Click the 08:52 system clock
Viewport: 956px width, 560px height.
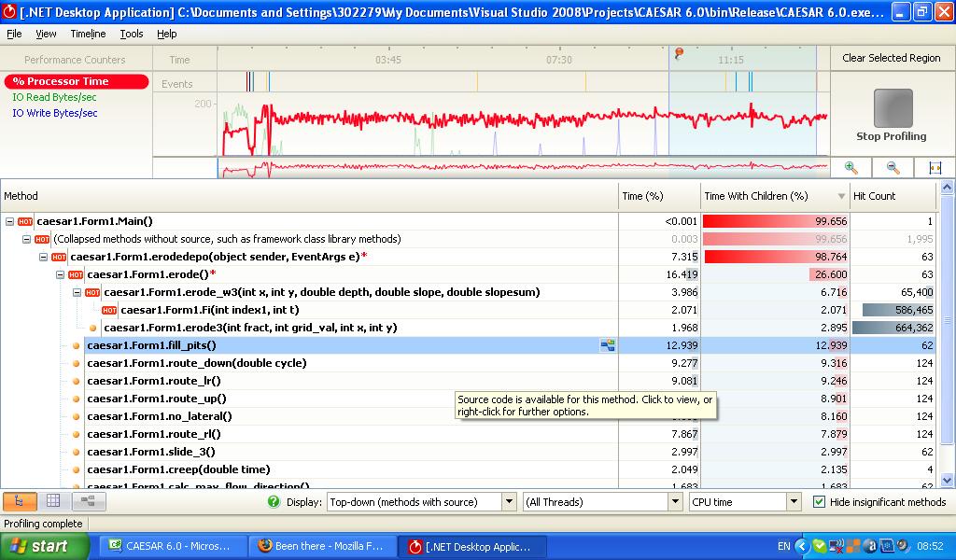coord(931,546)
